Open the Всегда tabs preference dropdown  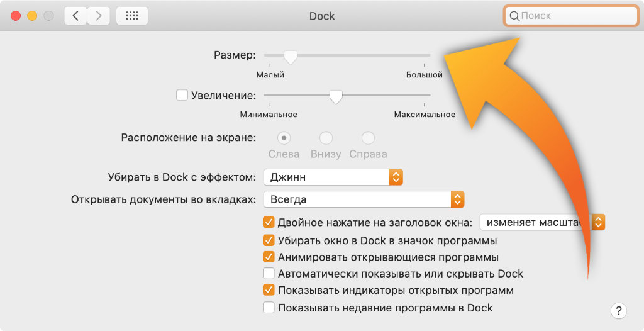point(364,199)
